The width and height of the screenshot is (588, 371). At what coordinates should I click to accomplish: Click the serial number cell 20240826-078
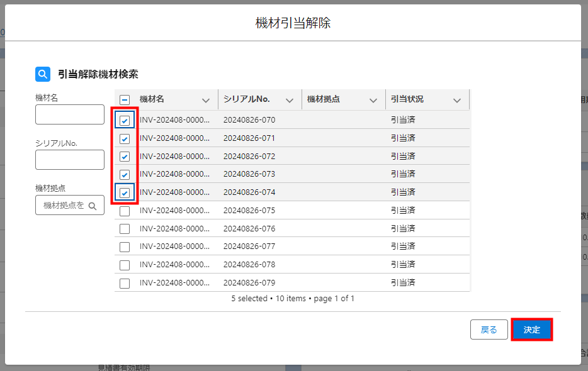tap(249, 265)
